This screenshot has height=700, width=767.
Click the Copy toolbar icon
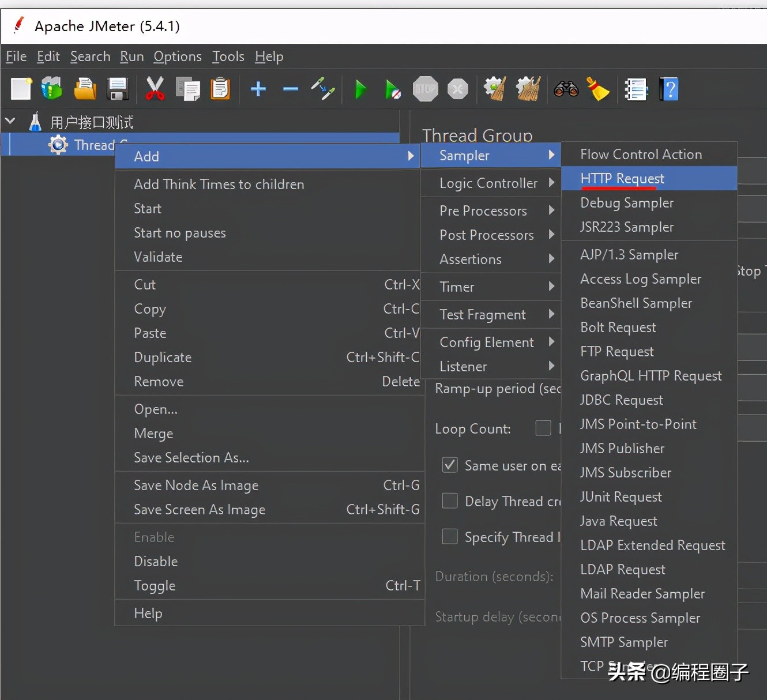(188, 89)
